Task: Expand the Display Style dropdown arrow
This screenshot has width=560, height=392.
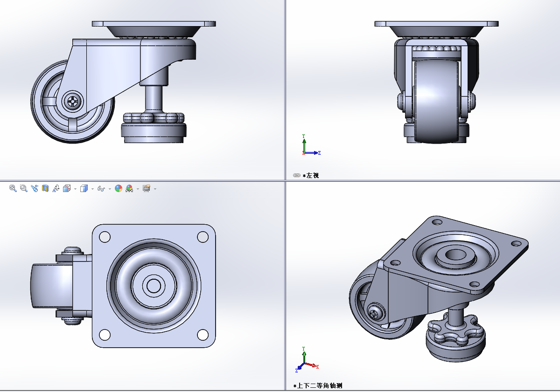Action: (92, 189)
